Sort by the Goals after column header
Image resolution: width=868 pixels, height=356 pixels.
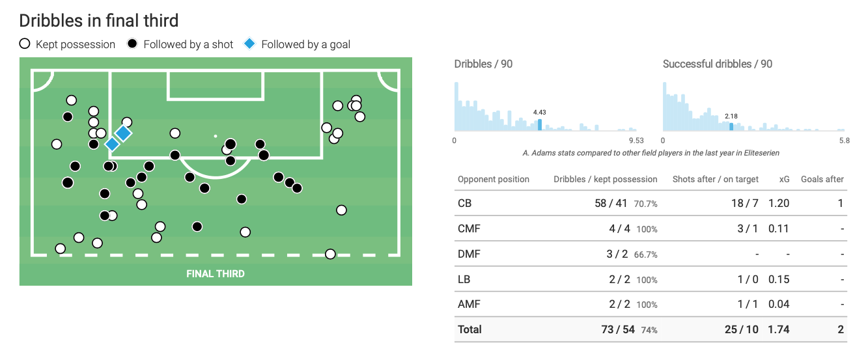point(822,179)
